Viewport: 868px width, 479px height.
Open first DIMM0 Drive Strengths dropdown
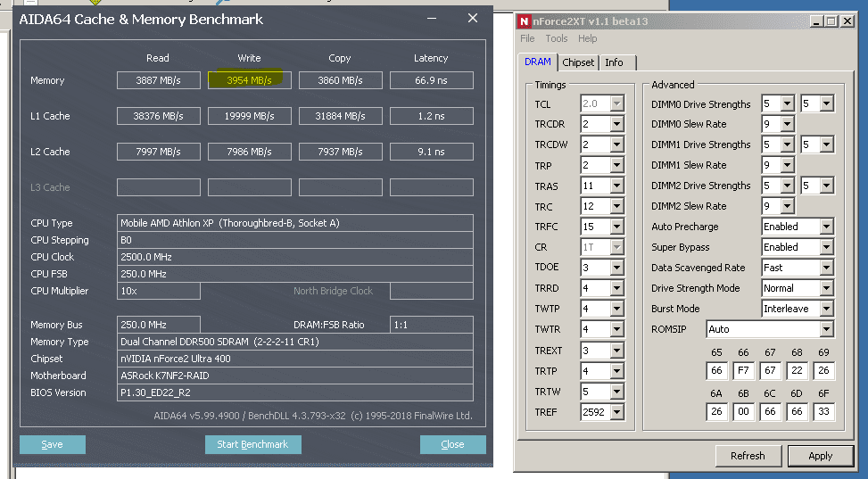click(788, 103)
